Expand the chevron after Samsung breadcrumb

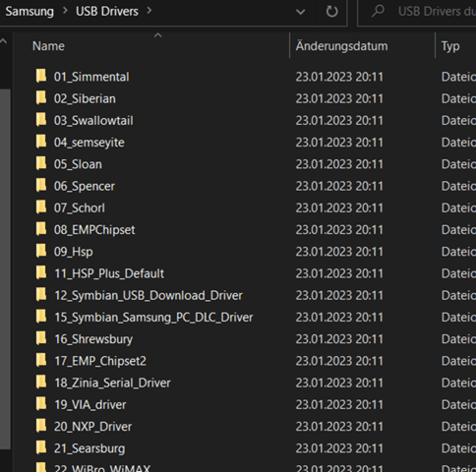point(65,11)
